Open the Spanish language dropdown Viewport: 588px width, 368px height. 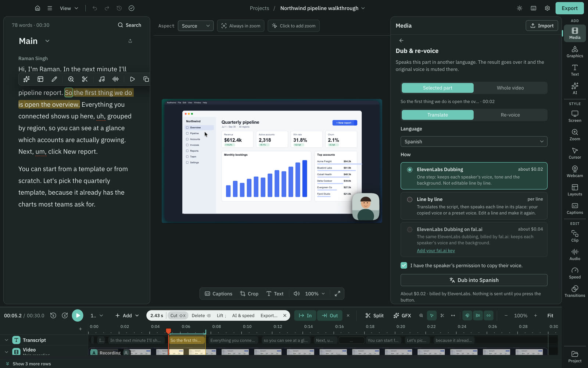click(x=474, y=142)
